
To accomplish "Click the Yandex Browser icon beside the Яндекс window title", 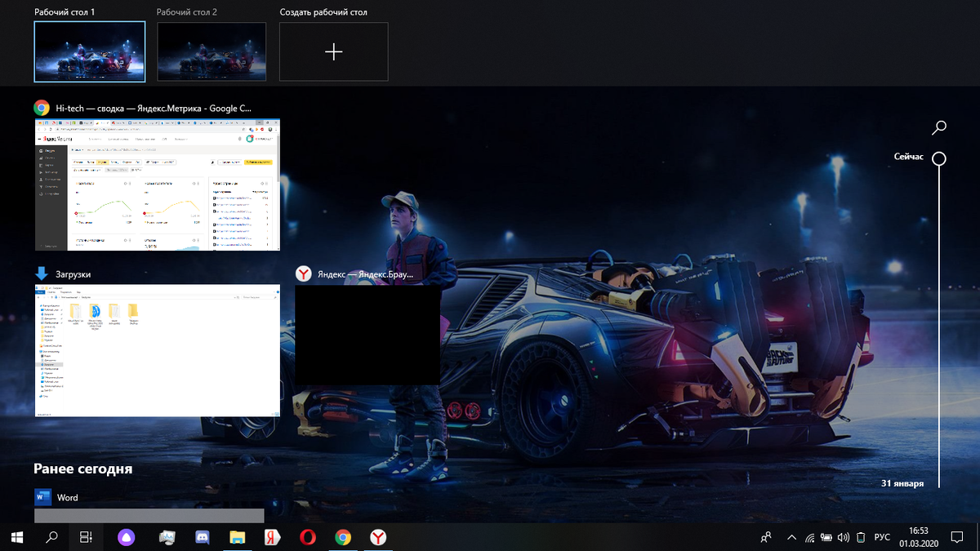I will point(303,273).
